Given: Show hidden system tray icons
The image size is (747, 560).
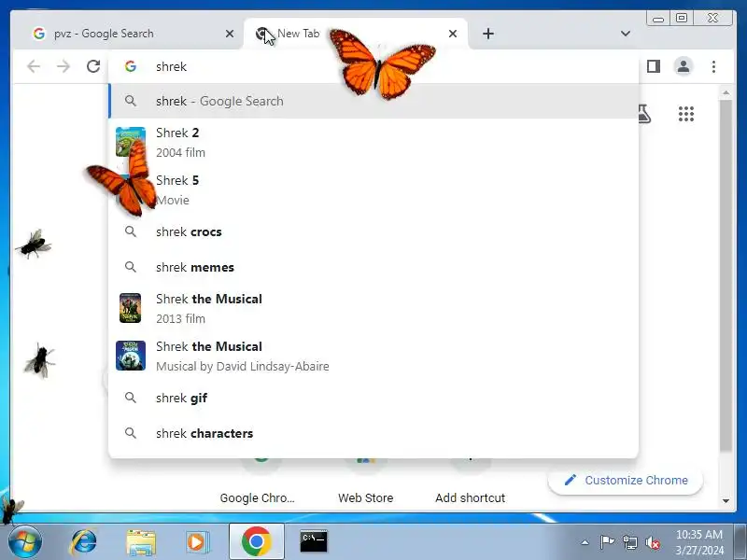Looking at the screenshot, I should [x=585, y=542].
